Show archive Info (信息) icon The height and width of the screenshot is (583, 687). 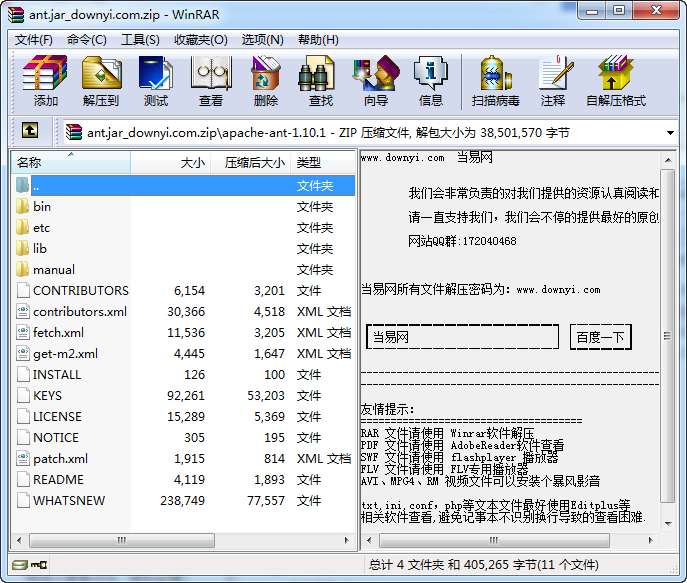pyautogui.click(x=431, y=81)
